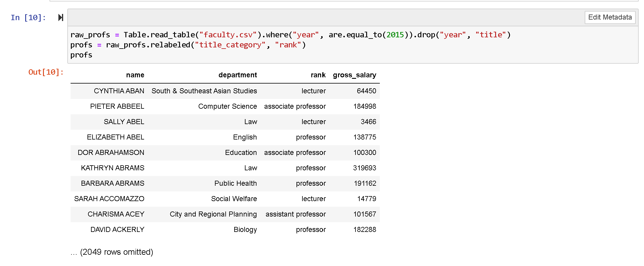Select the name BARBARA ABRAMS
This screenshot has width=644, height=266.
tap(113, 183)
